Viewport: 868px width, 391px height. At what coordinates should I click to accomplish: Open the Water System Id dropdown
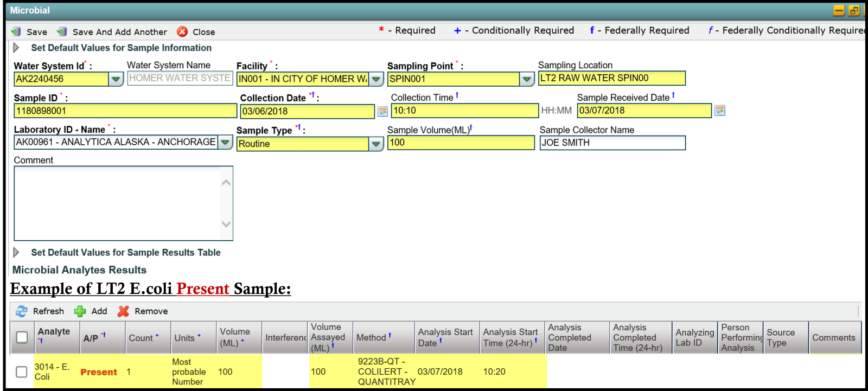click(116, 79)
